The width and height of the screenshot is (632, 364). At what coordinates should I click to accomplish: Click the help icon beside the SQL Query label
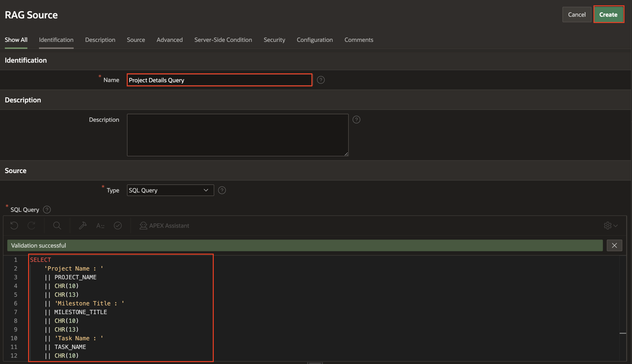[47, 210]
